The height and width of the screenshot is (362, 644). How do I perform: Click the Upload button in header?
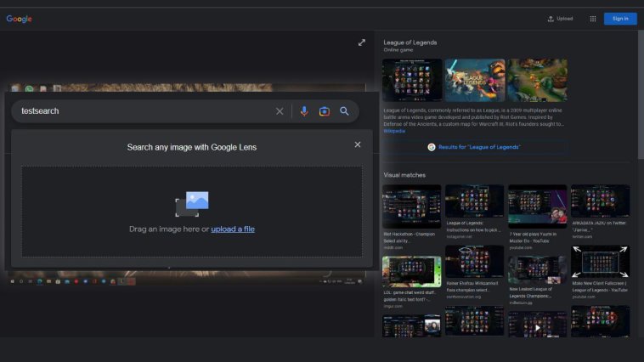[x=560, y=19]
